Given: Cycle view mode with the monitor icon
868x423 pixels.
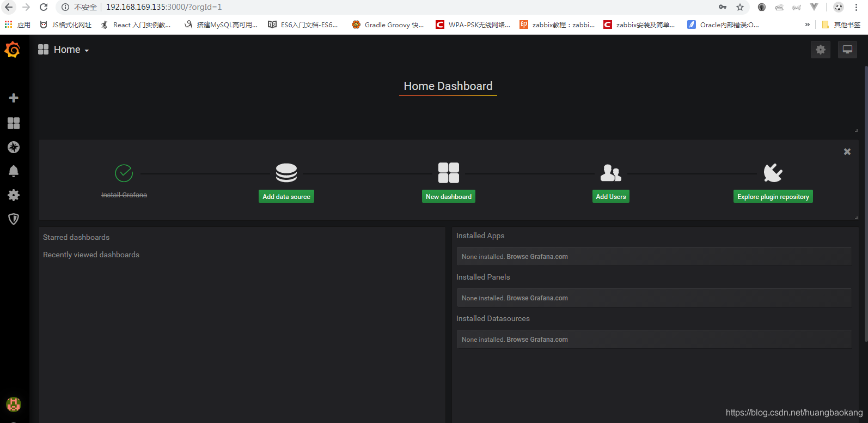Looking at the screenshot, I should pos(847,50).
